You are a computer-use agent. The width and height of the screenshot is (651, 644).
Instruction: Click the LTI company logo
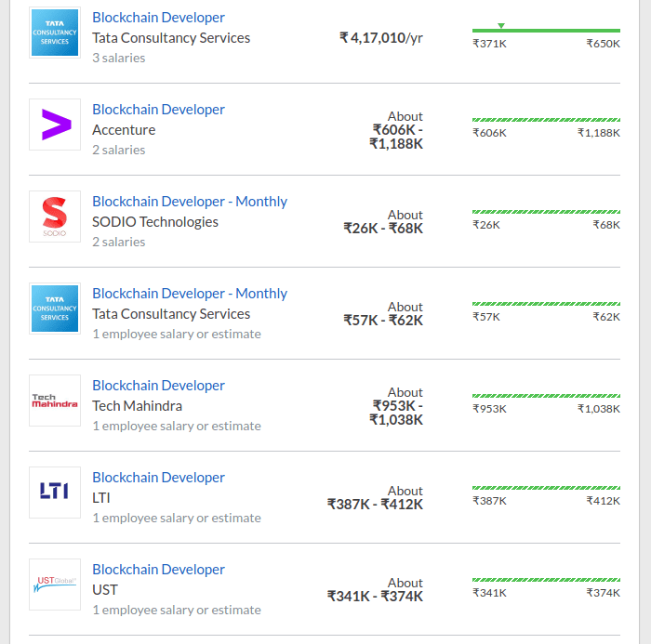tap(55, 493)
